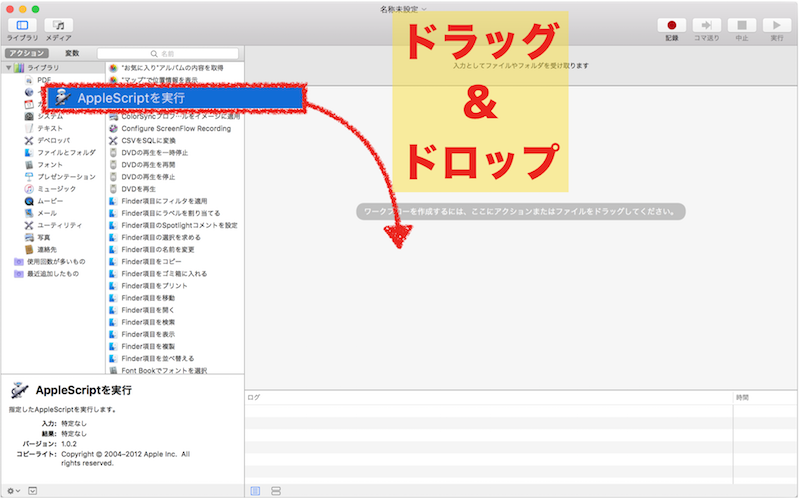The image size is (800, 498).
Task: Collapse the ライブラリ tree triangle
Action: coord(8,67)
